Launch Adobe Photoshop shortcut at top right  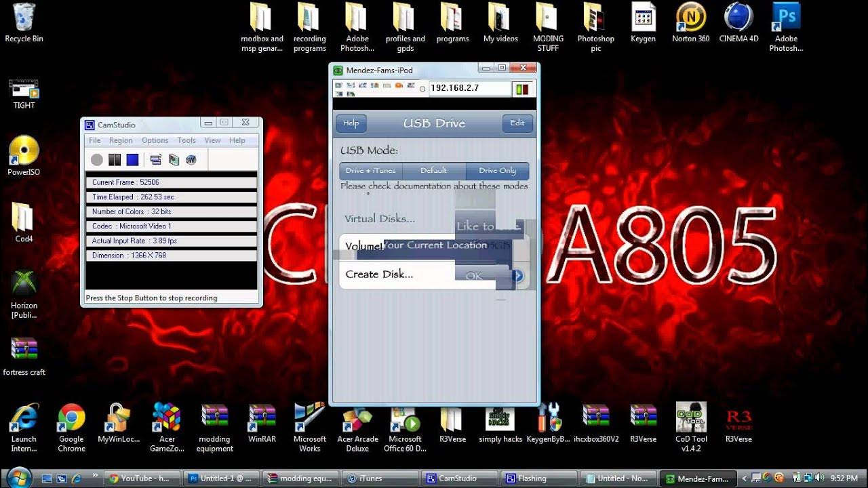click(786, 28)
